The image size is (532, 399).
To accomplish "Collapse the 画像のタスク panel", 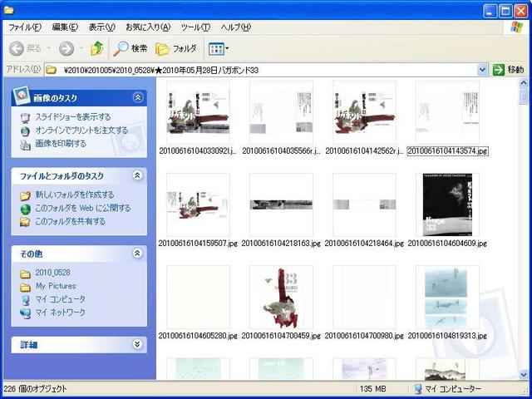I will pyautogui.click(x=137, y=98).
